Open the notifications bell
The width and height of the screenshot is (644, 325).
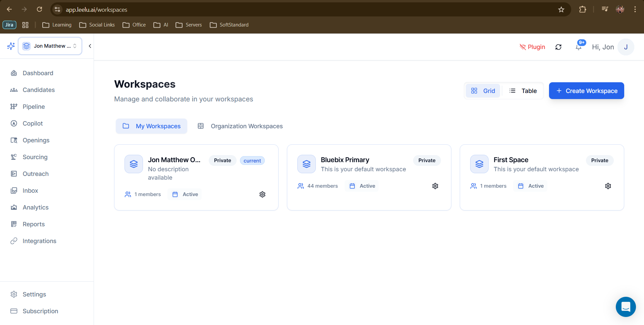click(x=579, y=47)
